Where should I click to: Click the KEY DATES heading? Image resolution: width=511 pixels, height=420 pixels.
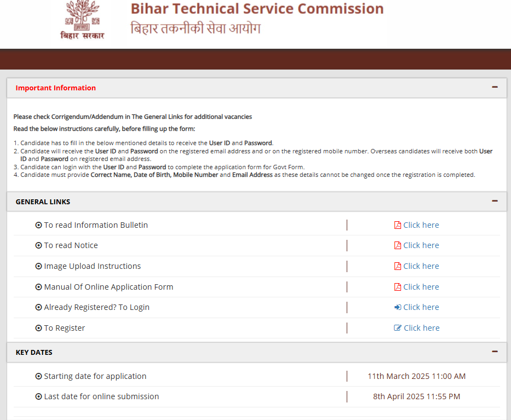pos(34,353)
